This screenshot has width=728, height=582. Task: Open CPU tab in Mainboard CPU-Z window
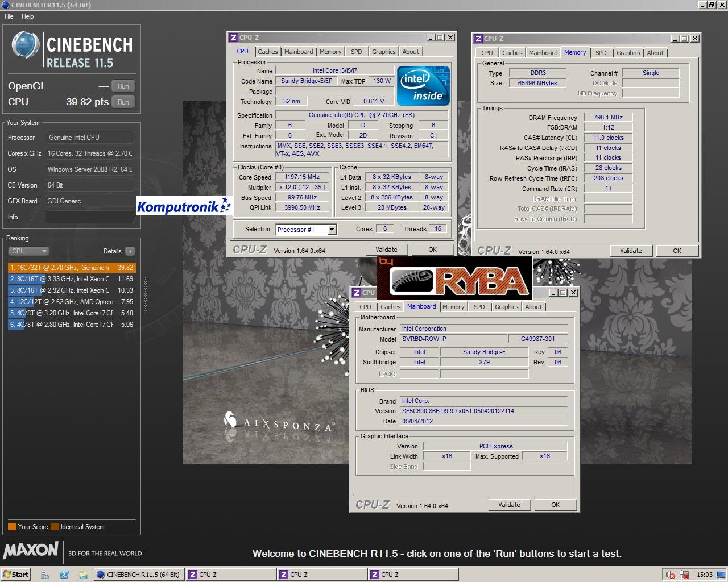(x=366, y=307)
